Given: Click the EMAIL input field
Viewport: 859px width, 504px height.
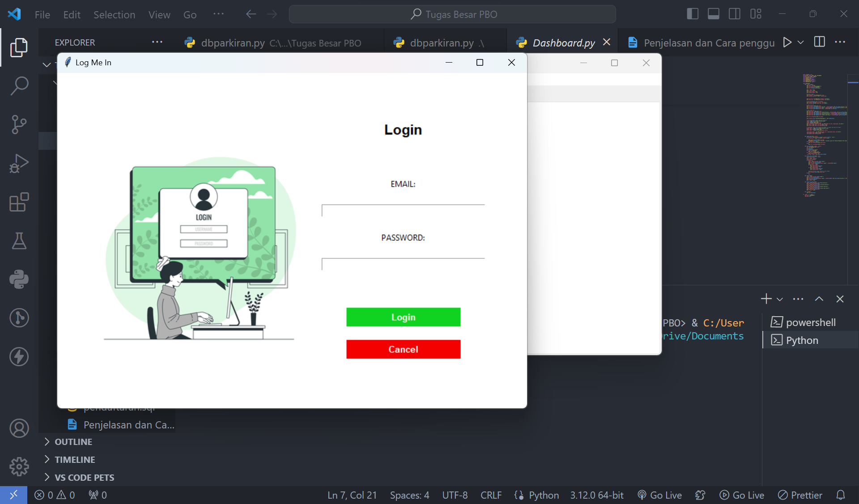Looking at the screenshot, I should click(403, 211).
